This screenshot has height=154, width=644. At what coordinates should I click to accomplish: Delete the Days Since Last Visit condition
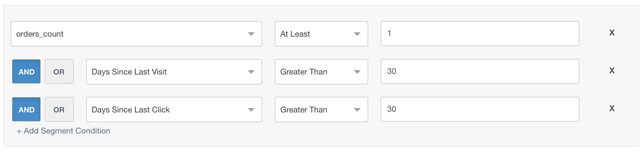coord(611,71)
